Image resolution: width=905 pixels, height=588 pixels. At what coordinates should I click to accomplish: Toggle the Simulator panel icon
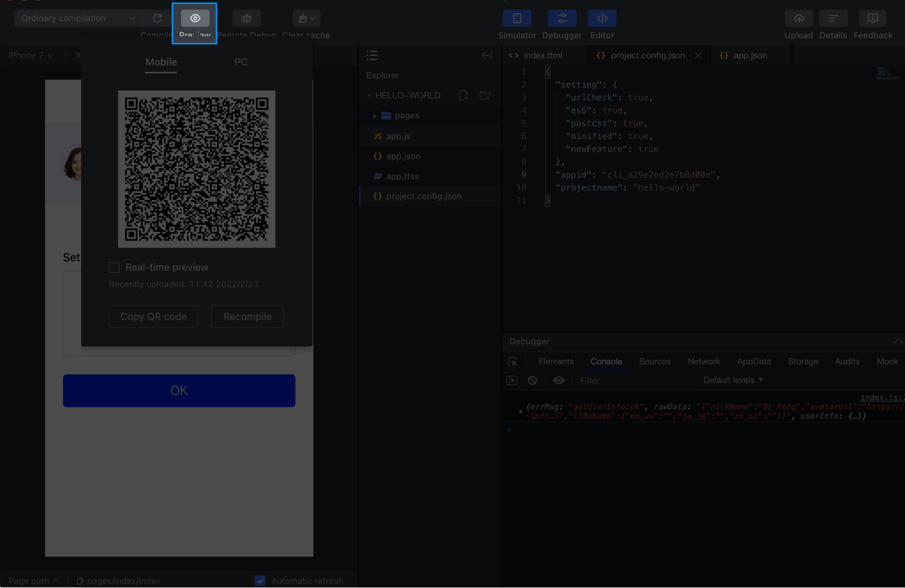[517, 18]
